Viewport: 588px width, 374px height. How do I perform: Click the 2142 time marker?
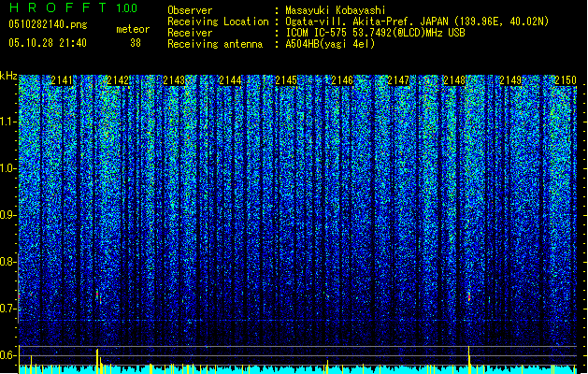[118, 80]
